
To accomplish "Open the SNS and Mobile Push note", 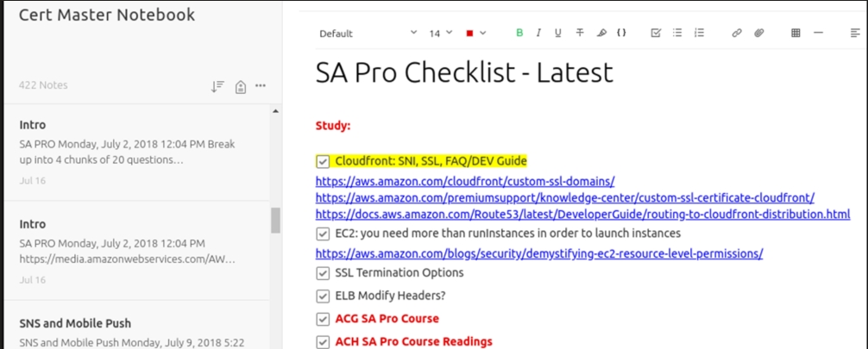I will click(136, 327).
